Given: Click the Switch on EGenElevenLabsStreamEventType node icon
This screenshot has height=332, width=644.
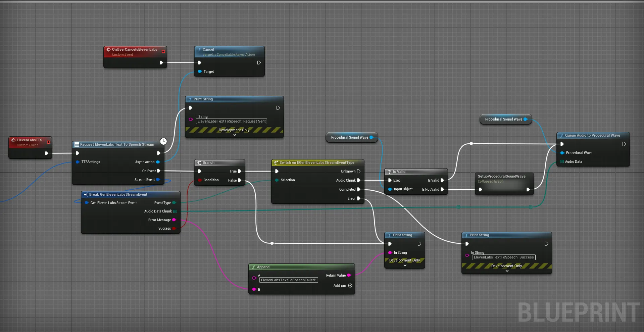Looking at the screenshot, I should (x=276, y=162).
